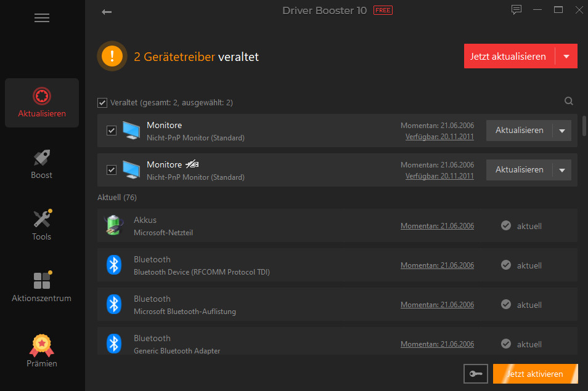The image size is (588, 391).
Task: Click the Jetzt aktivieren button
Action: [535, 374]
